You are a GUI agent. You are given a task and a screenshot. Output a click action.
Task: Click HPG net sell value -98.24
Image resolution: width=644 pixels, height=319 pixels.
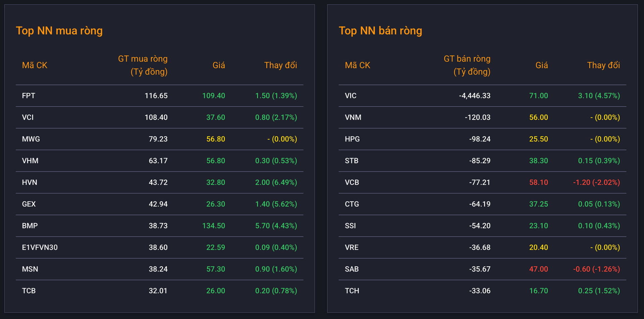click(x=480, y=139)
